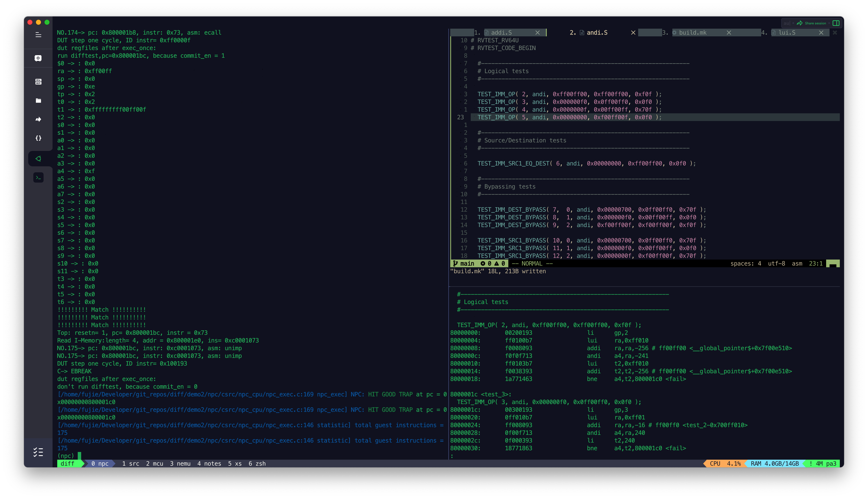Click the NORMAL mode indicator
868x499 pixels.
tap(532, 263)
